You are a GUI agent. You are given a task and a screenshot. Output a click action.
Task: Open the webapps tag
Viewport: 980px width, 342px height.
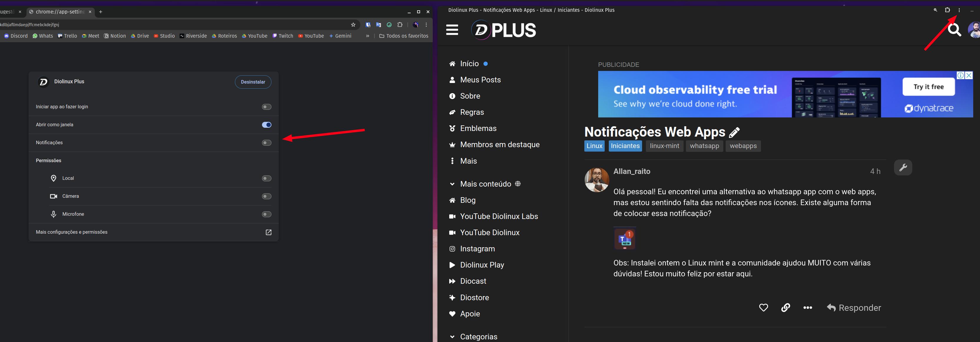(743, 146)
